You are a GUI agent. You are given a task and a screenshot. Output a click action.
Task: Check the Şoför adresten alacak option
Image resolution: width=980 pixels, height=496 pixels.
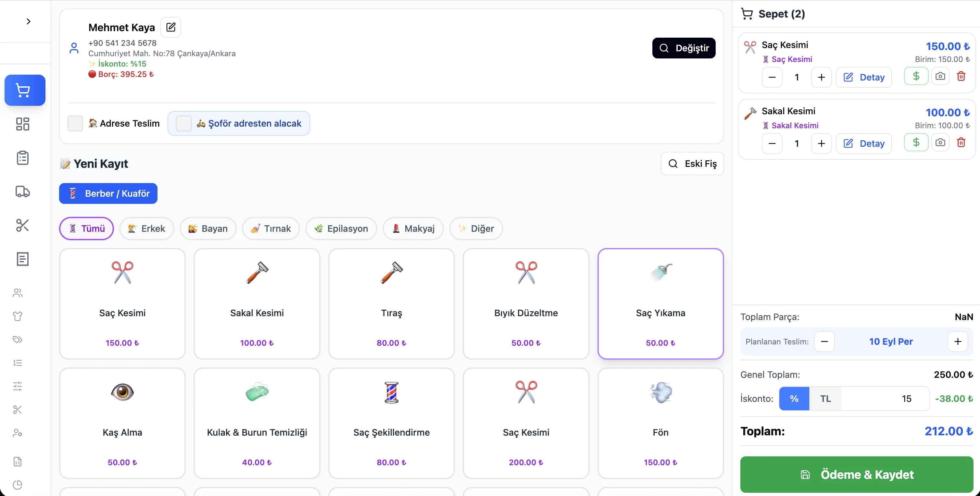click(x=184, y=123)
